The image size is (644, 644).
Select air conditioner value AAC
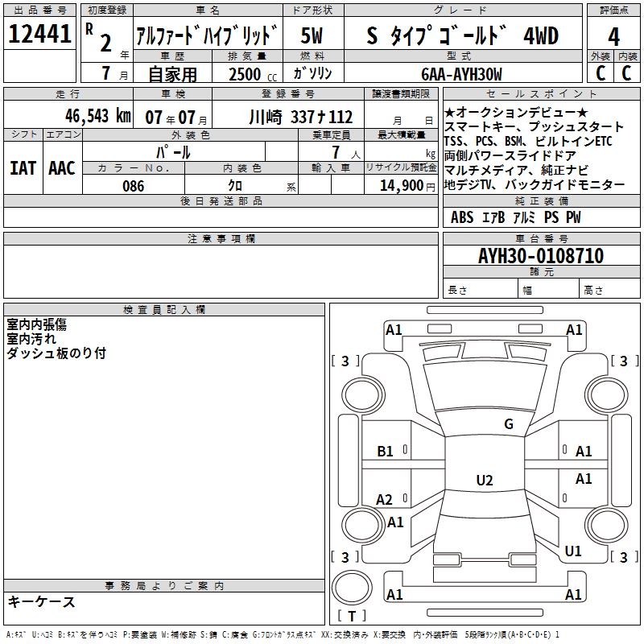coord(62,168)
